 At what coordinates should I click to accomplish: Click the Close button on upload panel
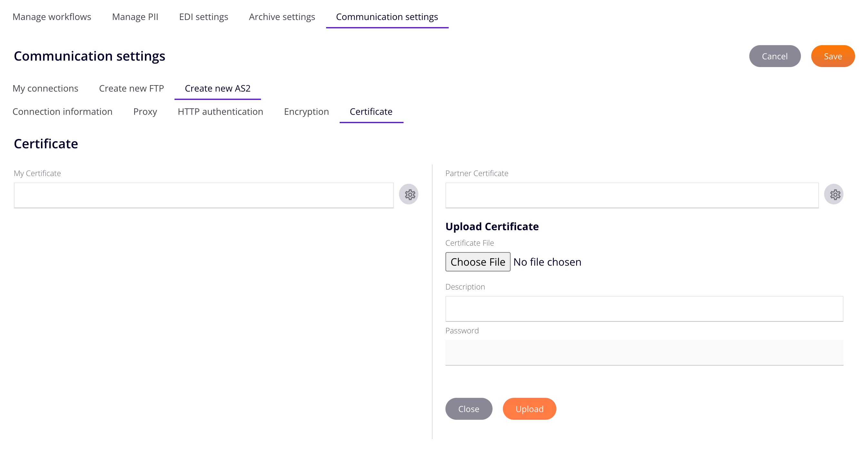469,409
